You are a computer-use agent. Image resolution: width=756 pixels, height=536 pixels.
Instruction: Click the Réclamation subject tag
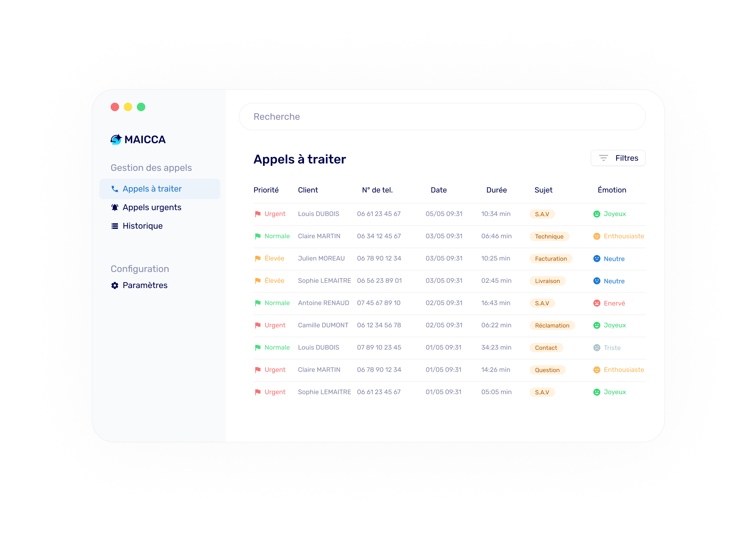pyautogui.click(x=552, y=325)
